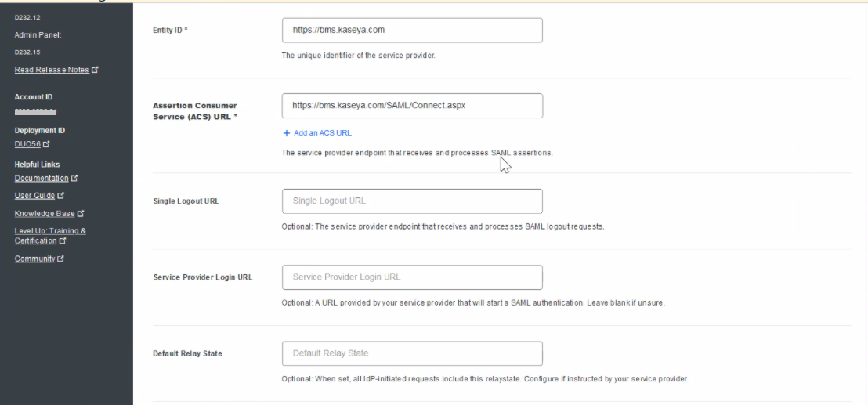Focus the Default Relay State input

411,353
